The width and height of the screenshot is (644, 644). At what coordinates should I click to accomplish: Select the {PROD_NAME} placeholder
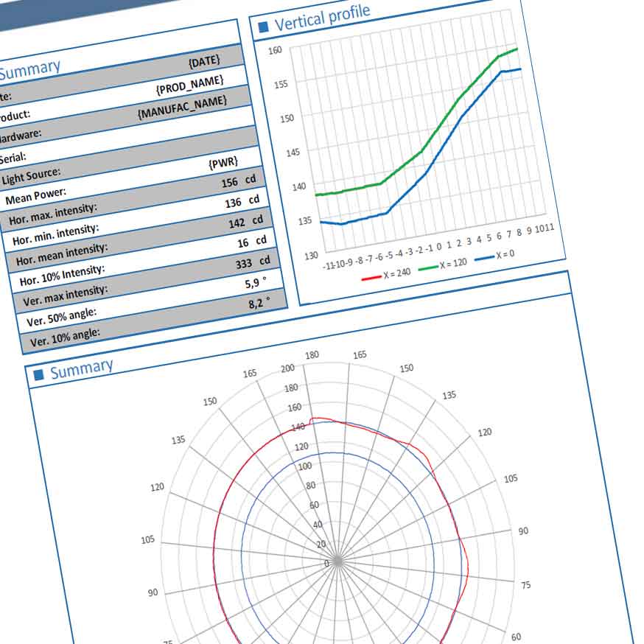click(x=190, y=84)
